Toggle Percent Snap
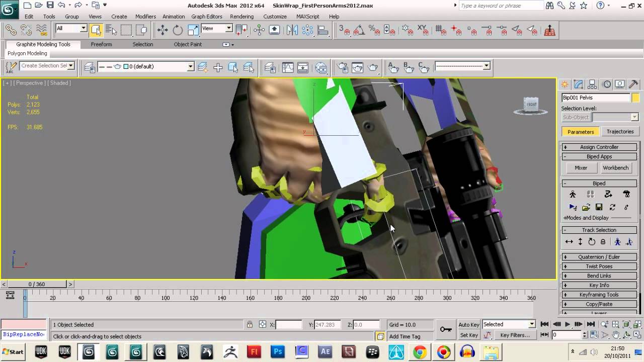Image resolution: width=644 pixels, height=362 pixels. point(374,30)
